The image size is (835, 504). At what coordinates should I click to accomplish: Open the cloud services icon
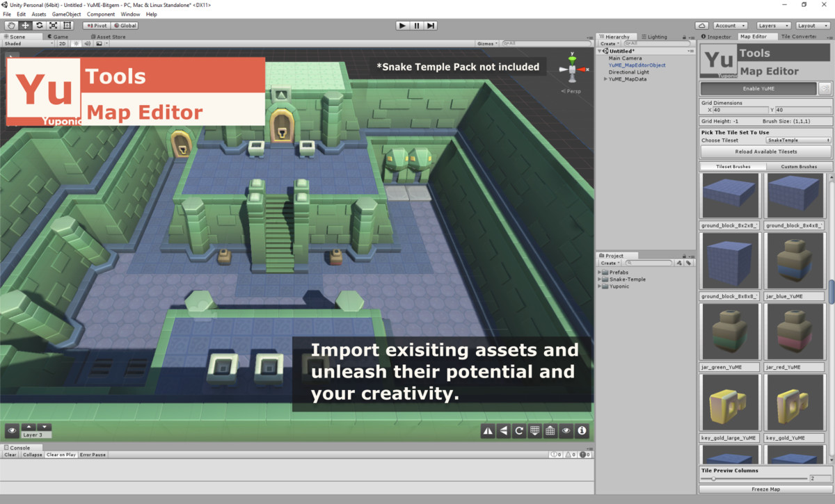[701, 26]
